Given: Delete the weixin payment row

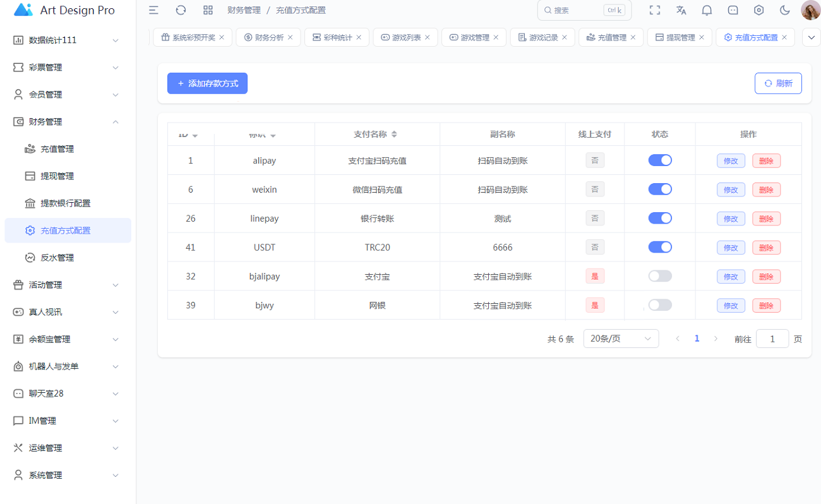Looking at the screenshot, I should coord(766,189).
